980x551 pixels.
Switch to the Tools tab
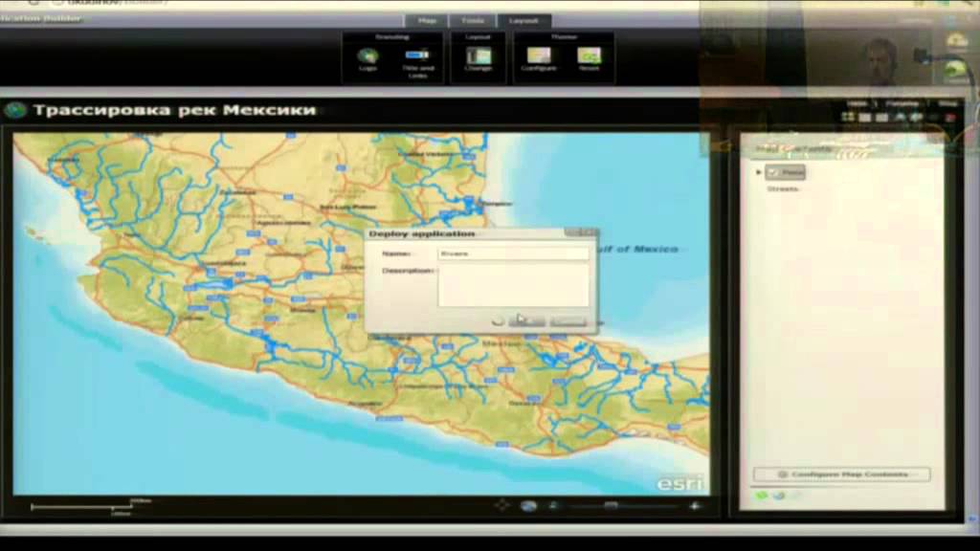(x=473, y=21)
